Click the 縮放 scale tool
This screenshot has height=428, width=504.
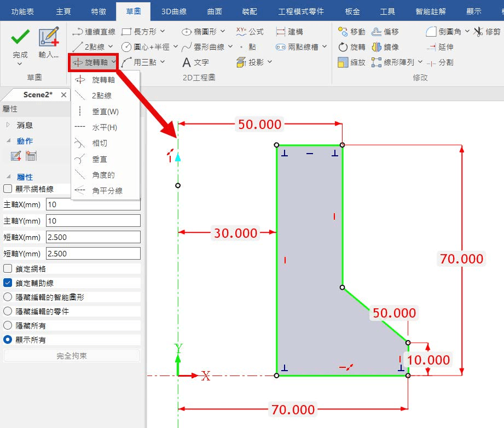tap(352, 62)
